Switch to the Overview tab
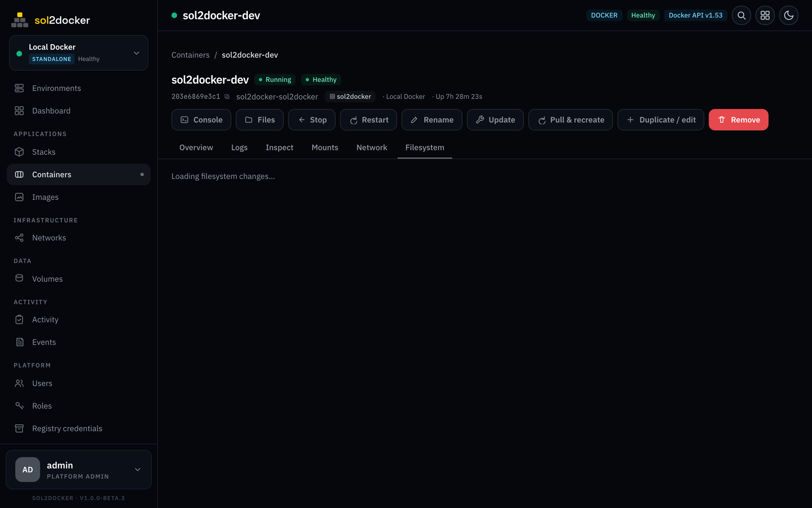This screenshot has width=812, height=508. (x=196, y=148)
